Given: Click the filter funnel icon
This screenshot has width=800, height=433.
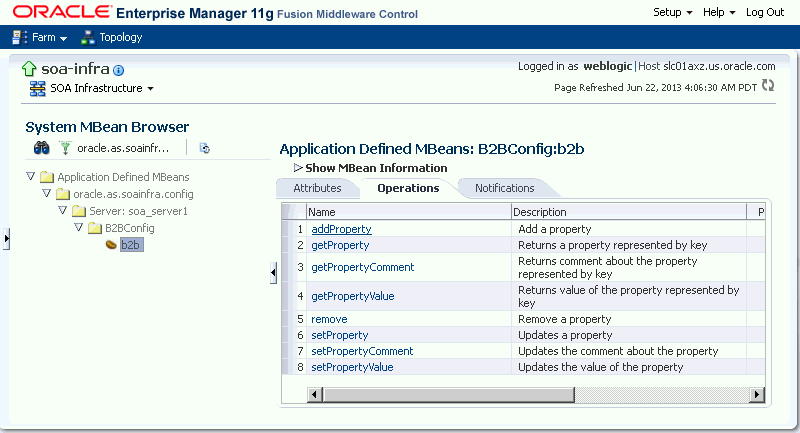Looking at the screenshot, I should (x=65, y=148).
